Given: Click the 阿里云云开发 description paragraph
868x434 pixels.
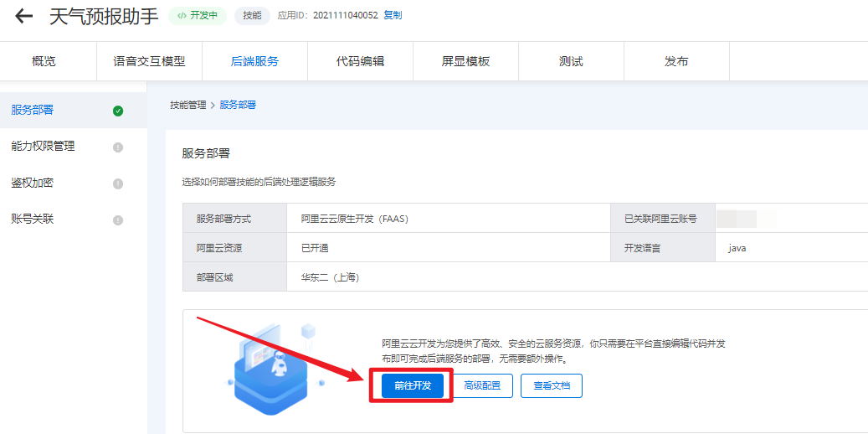Looking at the screenshot, I should (553, 351).
